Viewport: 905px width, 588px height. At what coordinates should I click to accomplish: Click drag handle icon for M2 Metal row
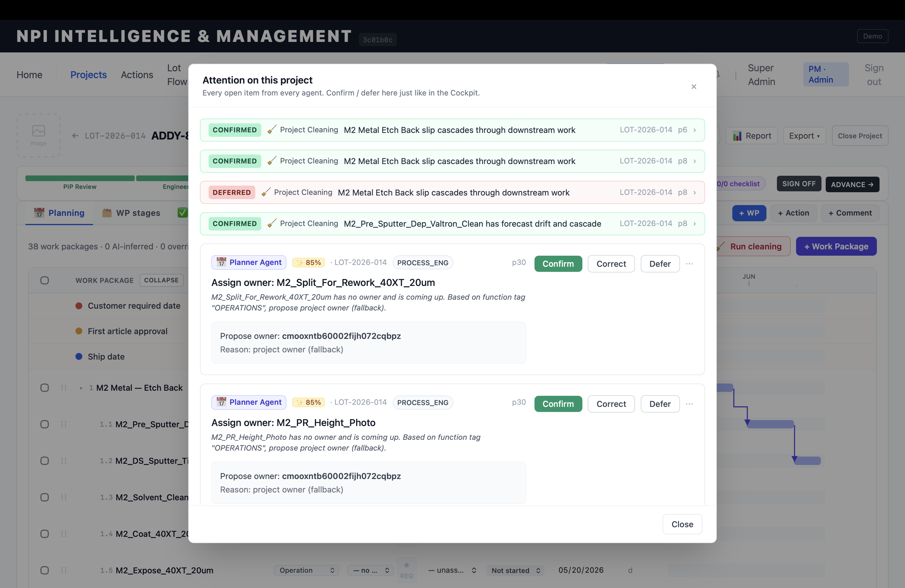tap(64, 388)
